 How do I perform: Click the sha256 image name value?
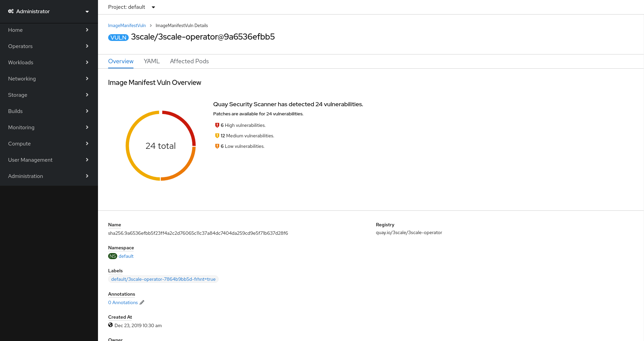198,233
